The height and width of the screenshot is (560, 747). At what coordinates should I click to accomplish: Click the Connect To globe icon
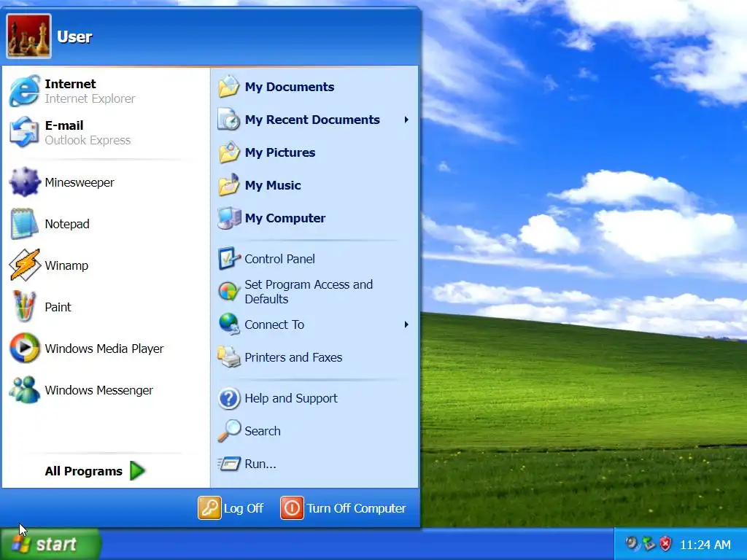(228, 324)
